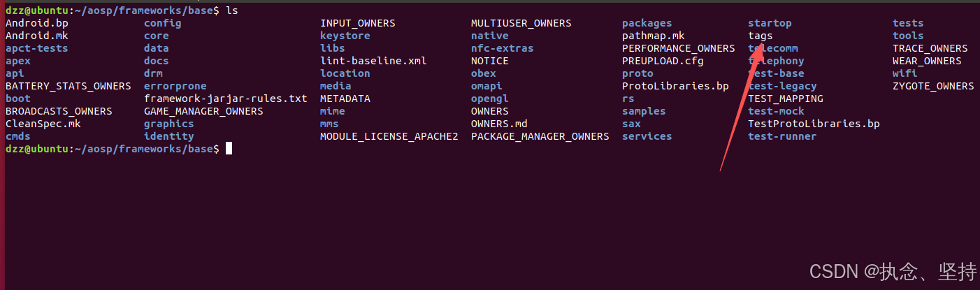The width and height of the screenshot is (980, 290).
Task: Click PACKAGE_MANAGER_OWNERS file name
Action: click(540, 136)
